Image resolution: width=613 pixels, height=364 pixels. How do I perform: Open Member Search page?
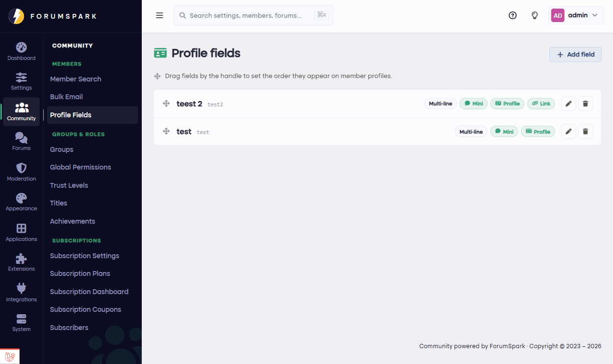76,79
